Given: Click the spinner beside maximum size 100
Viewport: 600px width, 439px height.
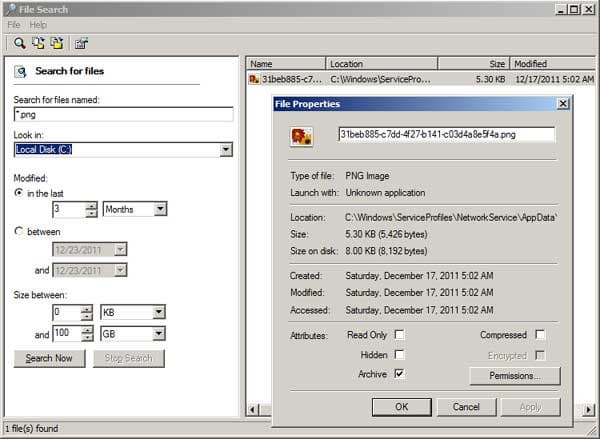Looking at the screenshot, I should tap(87, 333).
